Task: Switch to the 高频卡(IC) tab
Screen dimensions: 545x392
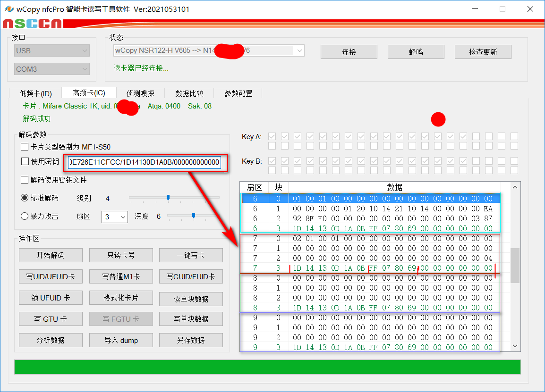Action: (x=89, y=93)
